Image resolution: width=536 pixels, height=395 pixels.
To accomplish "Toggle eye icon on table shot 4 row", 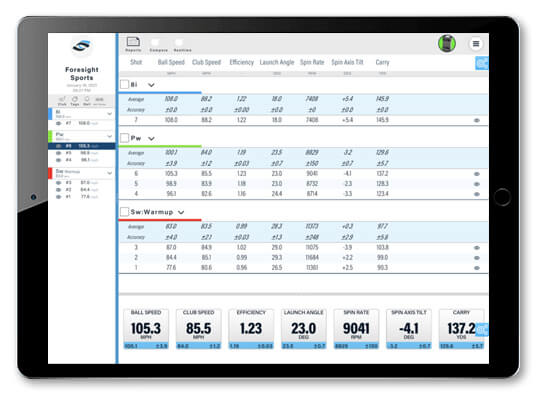I will tap(477, 194).
